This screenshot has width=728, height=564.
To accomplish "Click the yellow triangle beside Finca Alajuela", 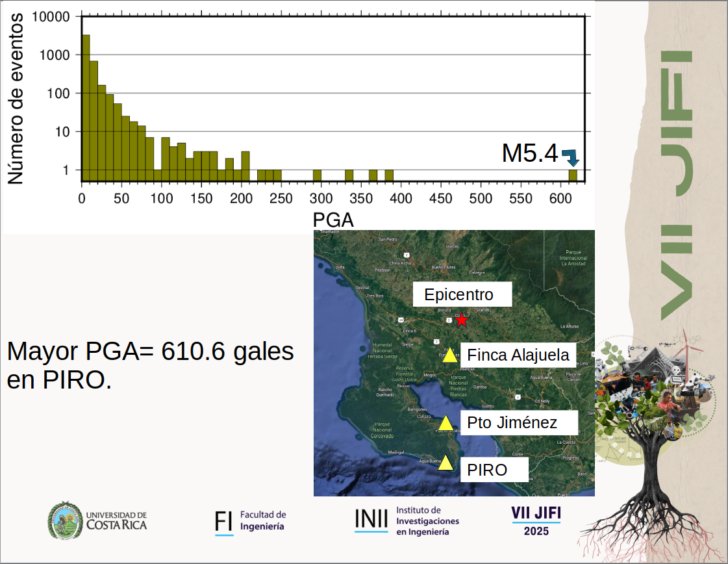I will click(x=450, y=355).
